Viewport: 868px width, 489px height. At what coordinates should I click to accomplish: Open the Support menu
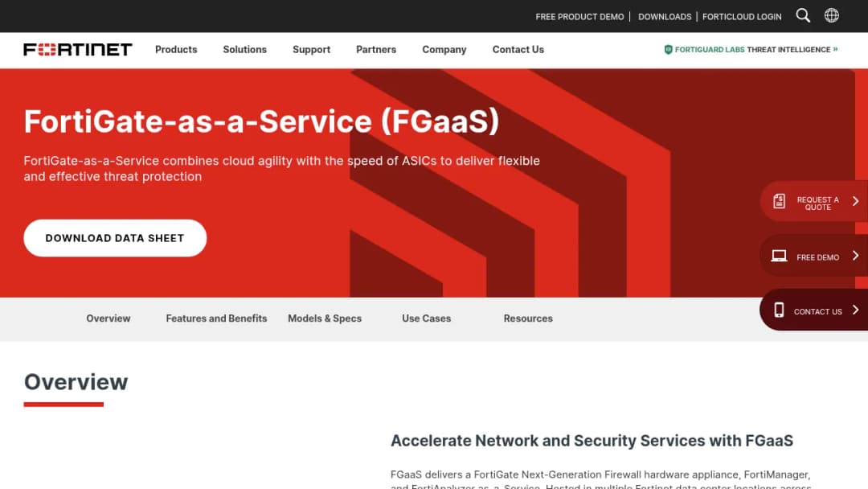click(x=311, y=49)
